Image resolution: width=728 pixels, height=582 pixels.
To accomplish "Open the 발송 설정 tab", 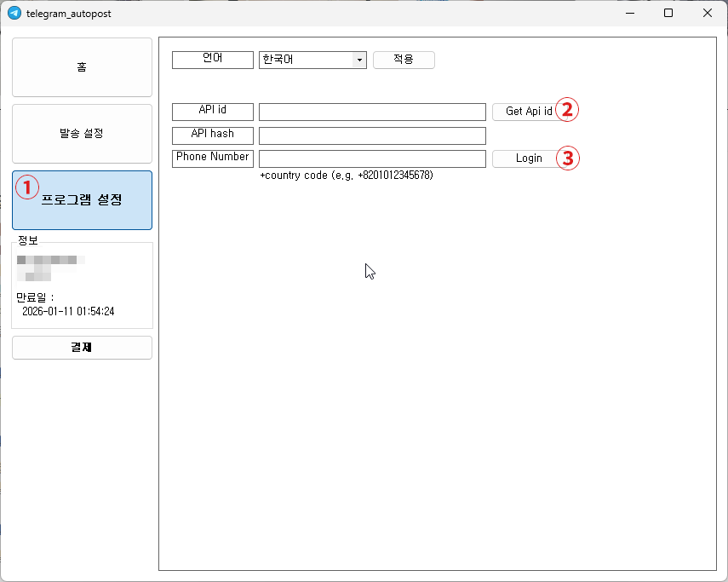I will tap(82, 134).
